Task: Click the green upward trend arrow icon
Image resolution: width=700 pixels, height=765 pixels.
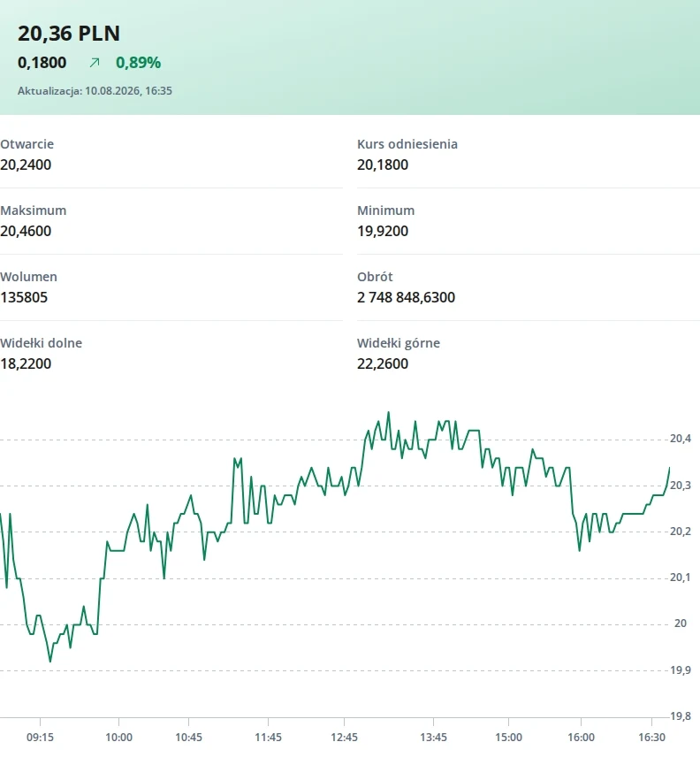Action: point(95,63)
